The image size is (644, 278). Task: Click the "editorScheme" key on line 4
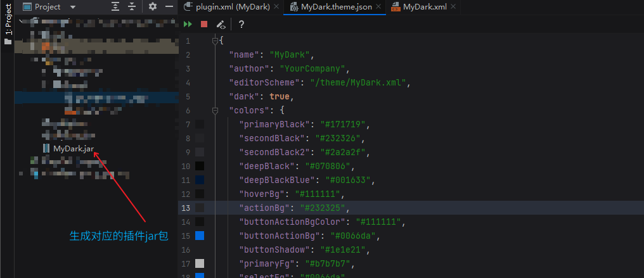[x=264, y=82]
